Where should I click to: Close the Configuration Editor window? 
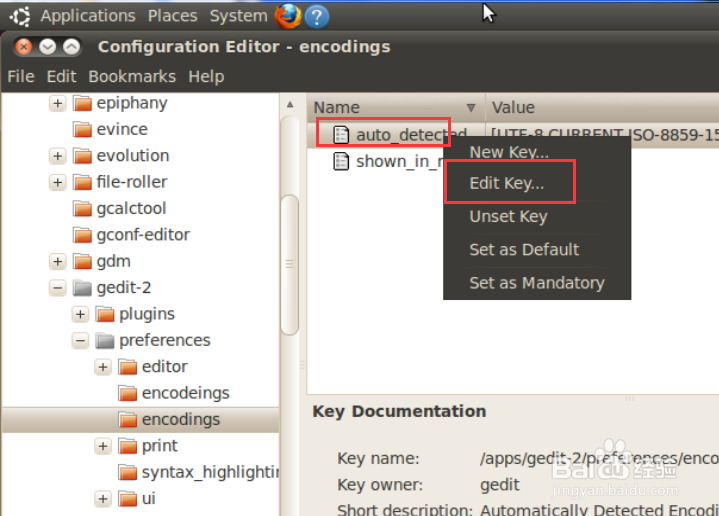24,47
